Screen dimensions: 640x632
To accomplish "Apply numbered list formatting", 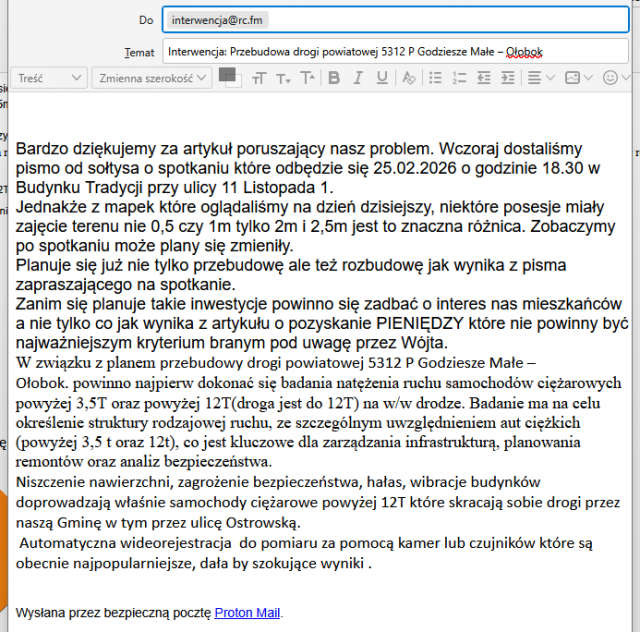I will click(x=460, y=78).
